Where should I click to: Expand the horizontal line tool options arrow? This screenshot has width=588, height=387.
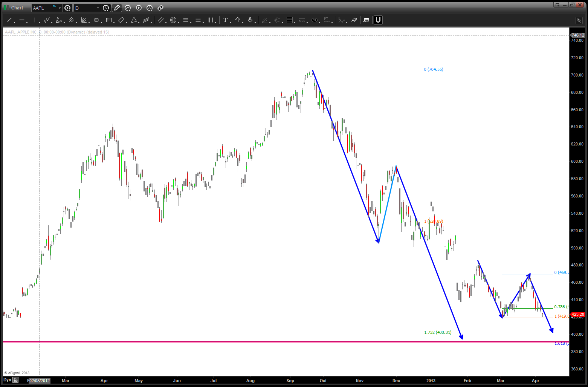click(27, 22)
